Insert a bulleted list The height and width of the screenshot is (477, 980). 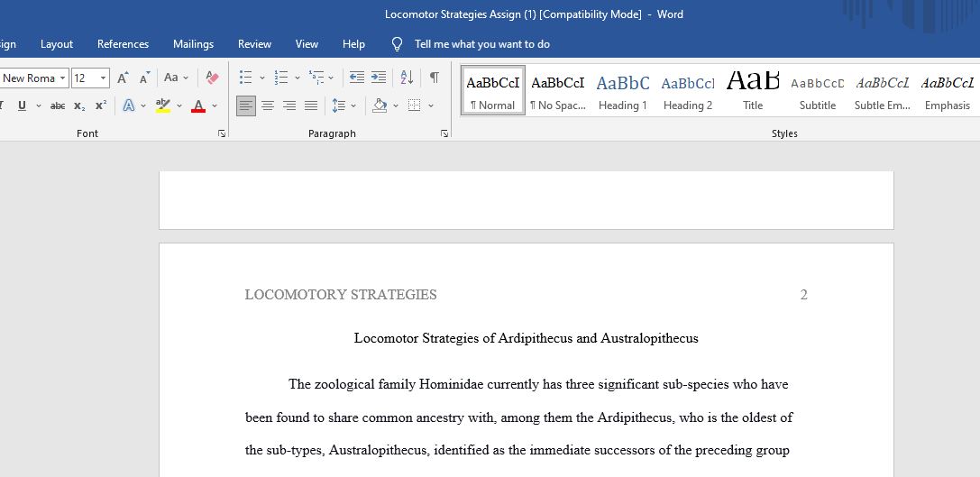tap(245, 78)
